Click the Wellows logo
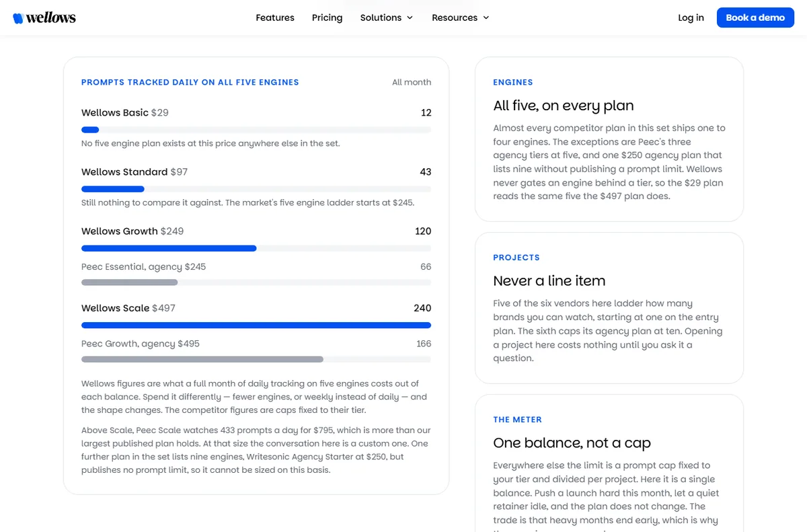Screen dimensions: 807x532 click(x=44, y=18)
